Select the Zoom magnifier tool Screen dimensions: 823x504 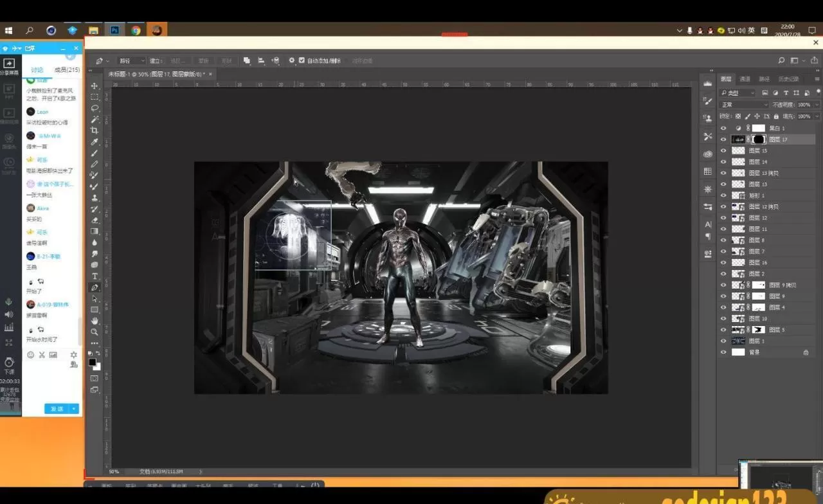click(95, 332)
